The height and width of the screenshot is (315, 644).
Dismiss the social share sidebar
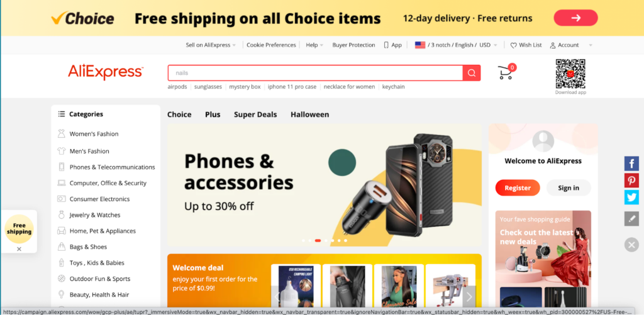pos(631,245)
